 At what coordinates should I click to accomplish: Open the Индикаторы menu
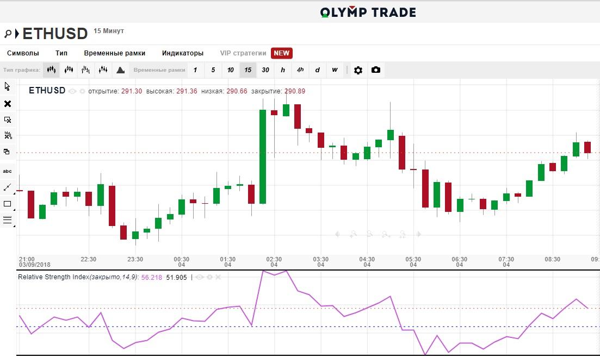pos(183,53)
